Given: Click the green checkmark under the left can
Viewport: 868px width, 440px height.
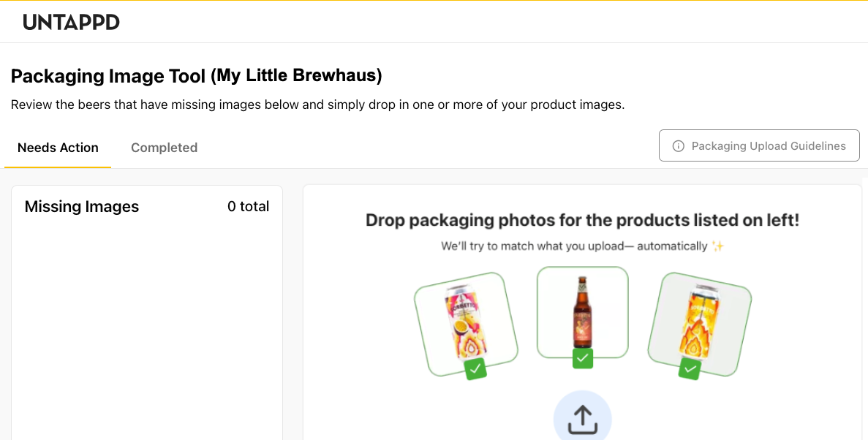Looking at the screenshot, I should point(475,369).
